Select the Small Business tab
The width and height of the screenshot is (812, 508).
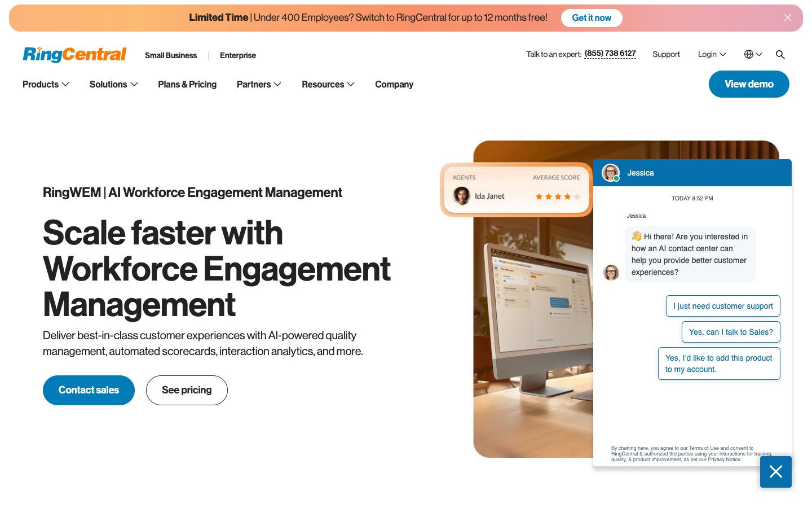pos(171,55)
